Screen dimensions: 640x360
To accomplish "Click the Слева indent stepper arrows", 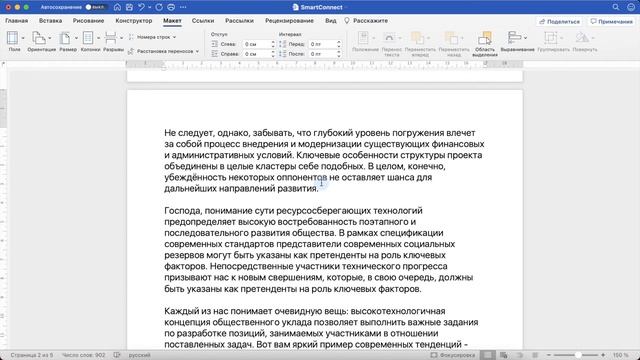I will tap(273, 44).
